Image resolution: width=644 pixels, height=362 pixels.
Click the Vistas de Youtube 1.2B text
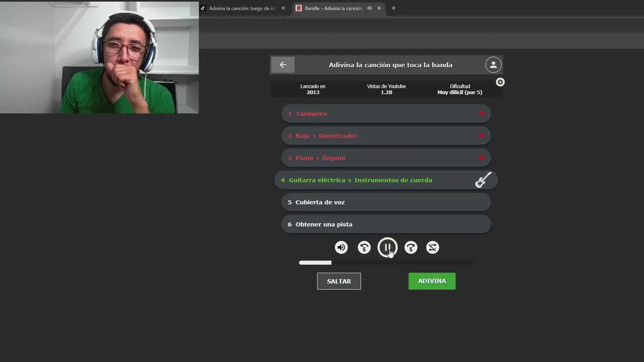click(386, 89)
